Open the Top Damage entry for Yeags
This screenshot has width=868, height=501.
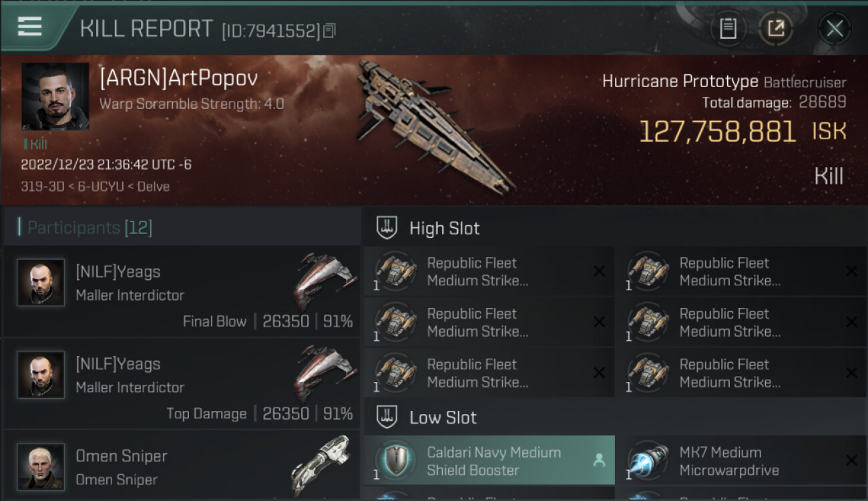point(182,383)
